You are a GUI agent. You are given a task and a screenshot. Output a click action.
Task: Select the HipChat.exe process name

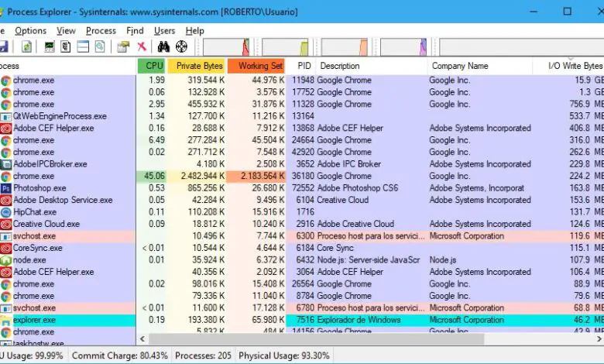pos(35,212)
